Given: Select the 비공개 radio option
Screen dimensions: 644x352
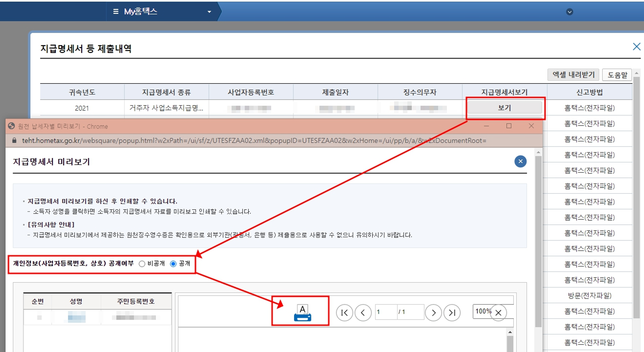Looking at the screenshot, I should 142,264.
